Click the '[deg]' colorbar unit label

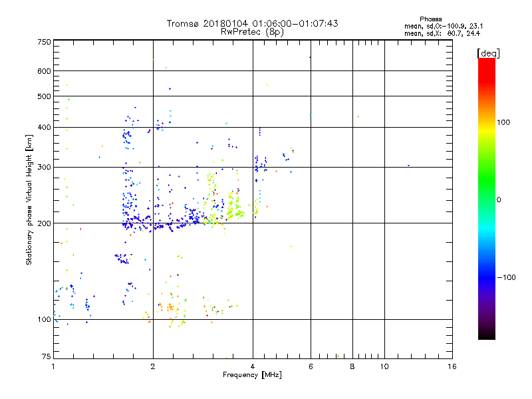point(488,53)
